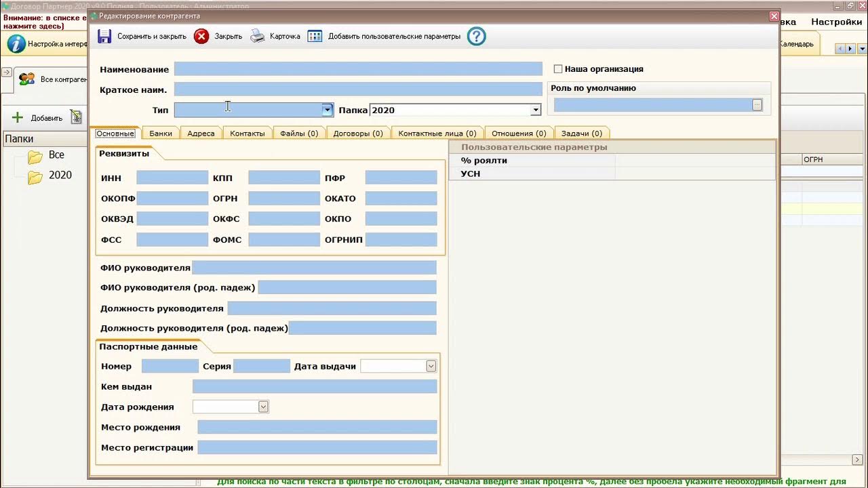Viewport: 868px width, 488px height.
Task: Open the Файлы (0) tab
Action: (x=299, y=134)
